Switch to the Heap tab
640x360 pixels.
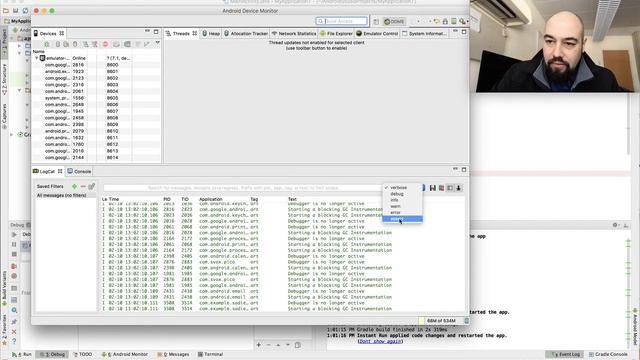click(x=211, y=33)
